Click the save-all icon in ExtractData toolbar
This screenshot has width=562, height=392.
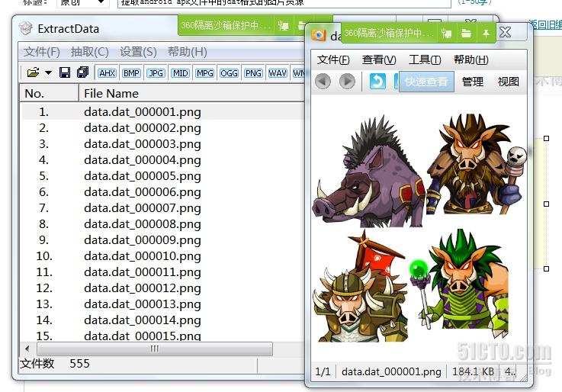(x=83, y=72)
